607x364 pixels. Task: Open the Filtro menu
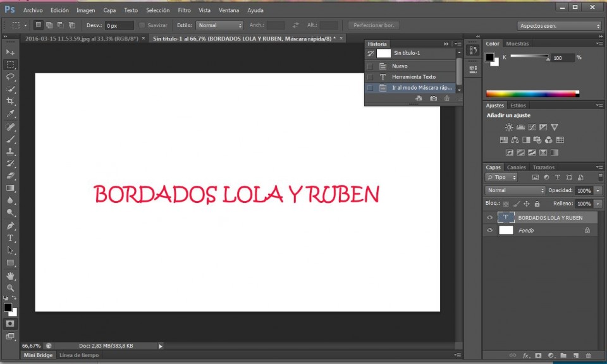pyautogui.click(x=184, y=11)
